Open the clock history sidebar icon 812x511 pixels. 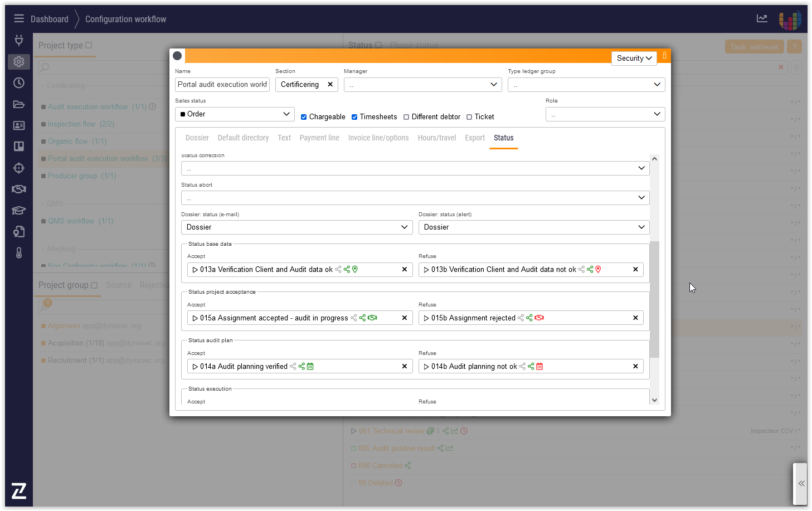(19, 82)
